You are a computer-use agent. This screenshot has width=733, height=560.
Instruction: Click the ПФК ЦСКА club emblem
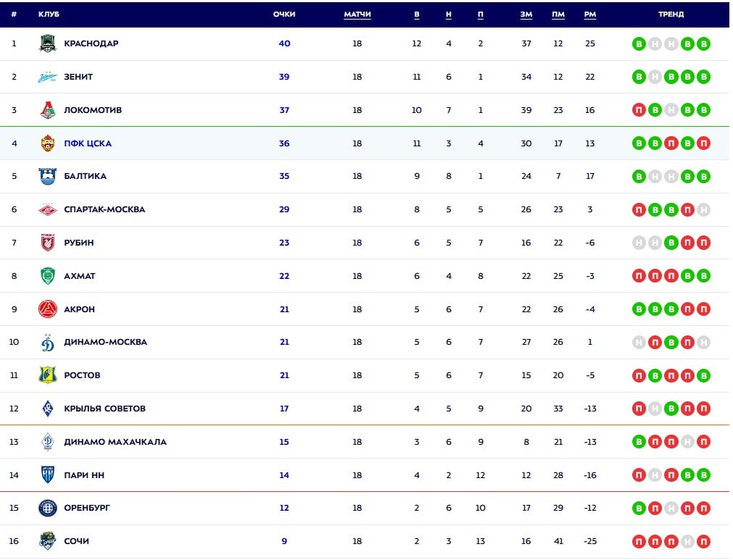tap(47, 143)
